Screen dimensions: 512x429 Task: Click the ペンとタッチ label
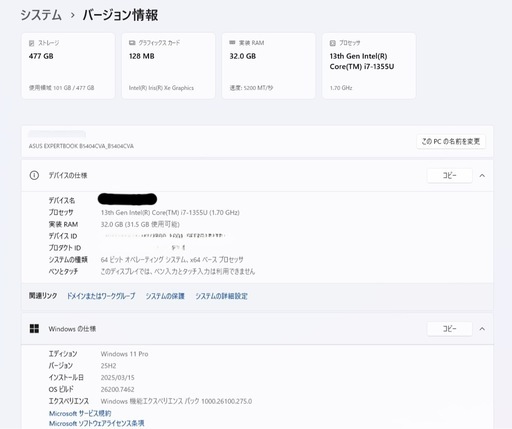63,271
